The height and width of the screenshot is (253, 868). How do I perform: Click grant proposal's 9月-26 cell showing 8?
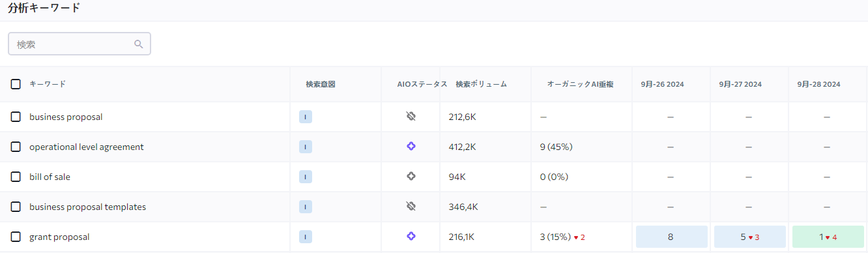[x=671, y=237]
